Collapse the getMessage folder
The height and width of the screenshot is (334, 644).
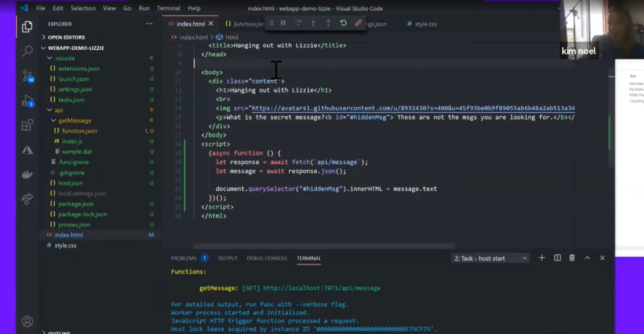71,120
